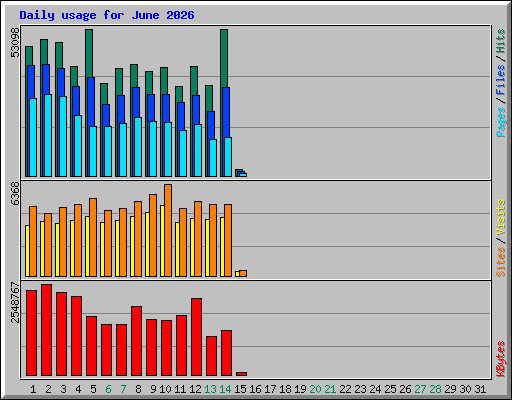Image resolution: width=512 pixels, height=400 pixels.
Task: Click day 2 on the date axis
Action: click(48, 389)
